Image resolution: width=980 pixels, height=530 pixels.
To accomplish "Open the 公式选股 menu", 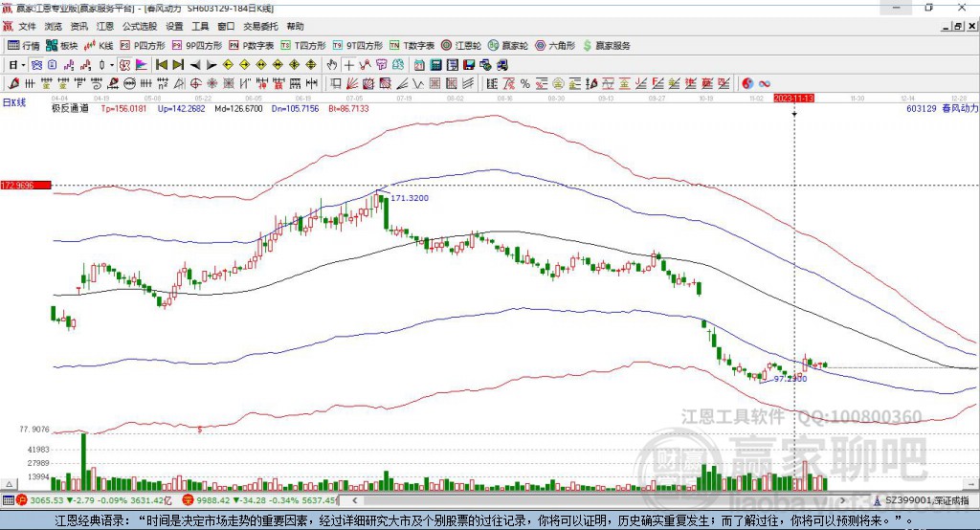I will coord(140,26).
